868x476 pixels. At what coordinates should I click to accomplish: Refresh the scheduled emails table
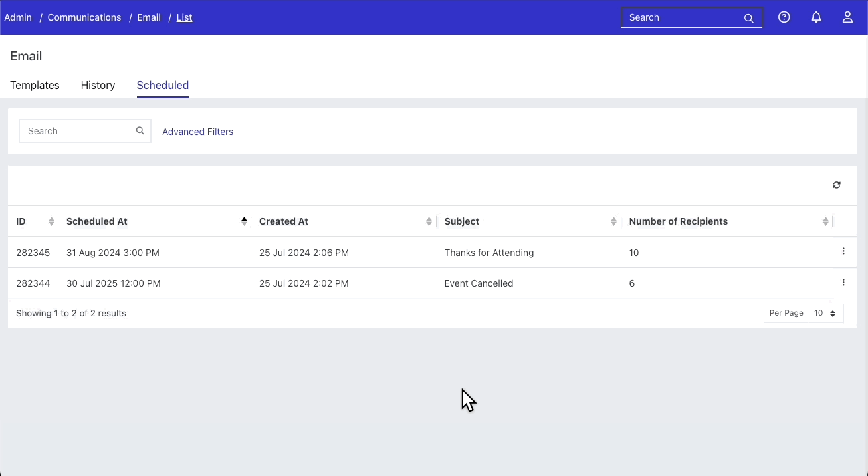click(x=837, y=185)
